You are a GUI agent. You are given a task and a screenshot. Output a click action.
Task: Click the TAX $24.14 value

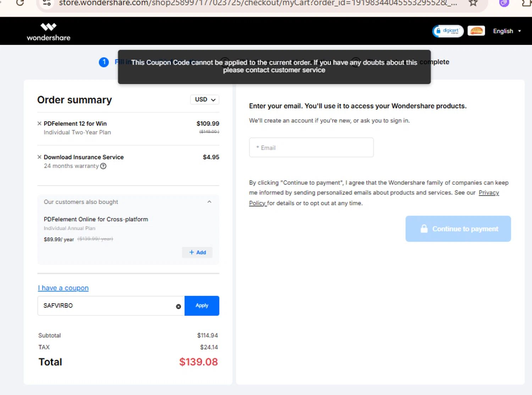click(x=209, y=347)
